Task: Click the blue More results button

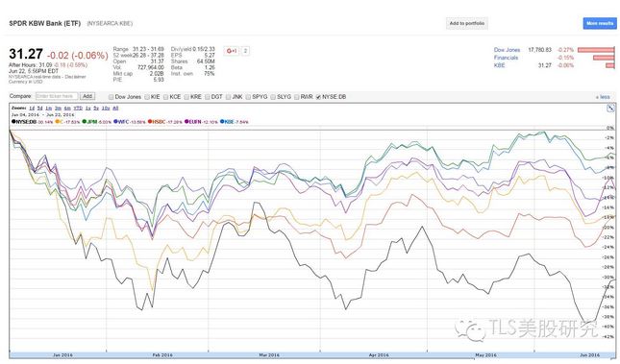Action: click(x=600, y=23)
